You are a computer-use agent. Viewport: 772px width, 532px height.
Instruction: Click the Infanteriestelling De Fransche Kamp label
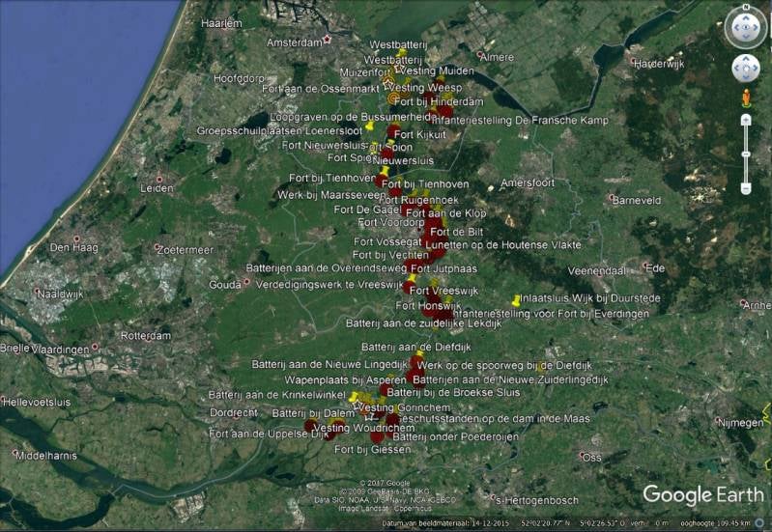point(520,120)
